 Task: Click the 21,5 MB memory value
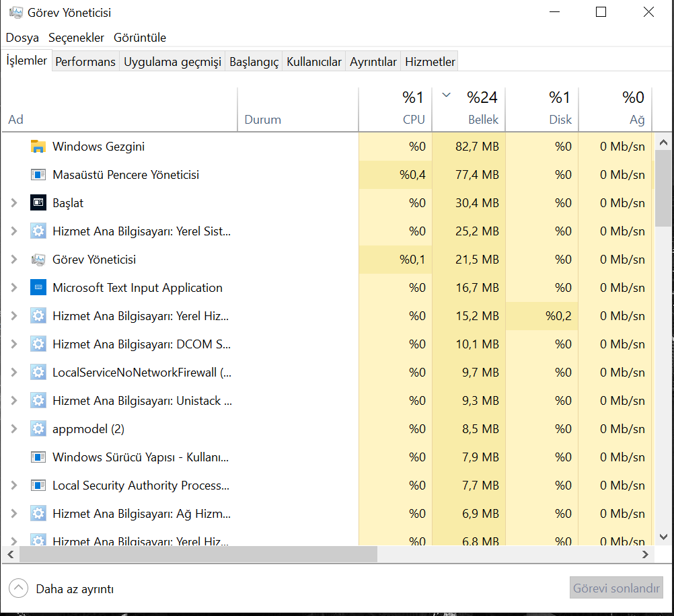(x=477, y=260)
